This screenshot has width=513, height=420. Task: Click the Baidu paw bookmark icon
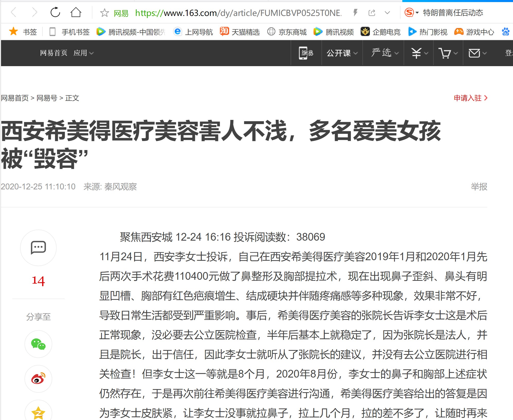coord(506,32)
